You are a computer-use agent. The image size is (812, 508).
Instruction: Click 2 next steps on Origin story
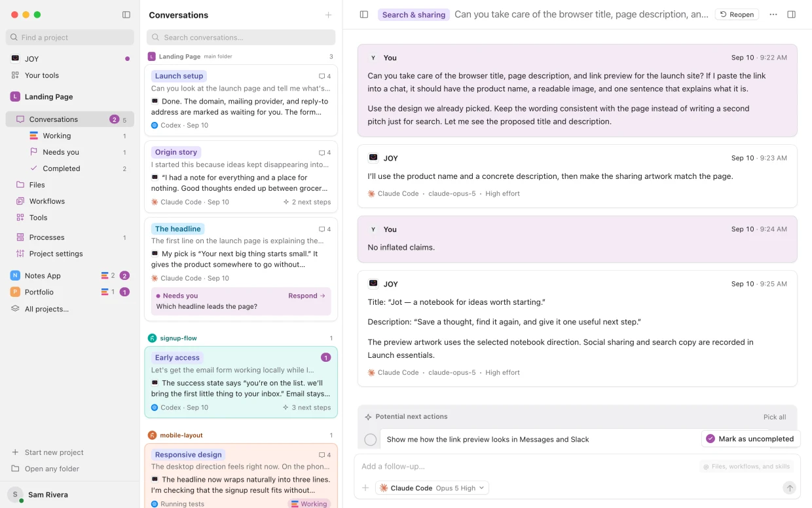[307, 202]
